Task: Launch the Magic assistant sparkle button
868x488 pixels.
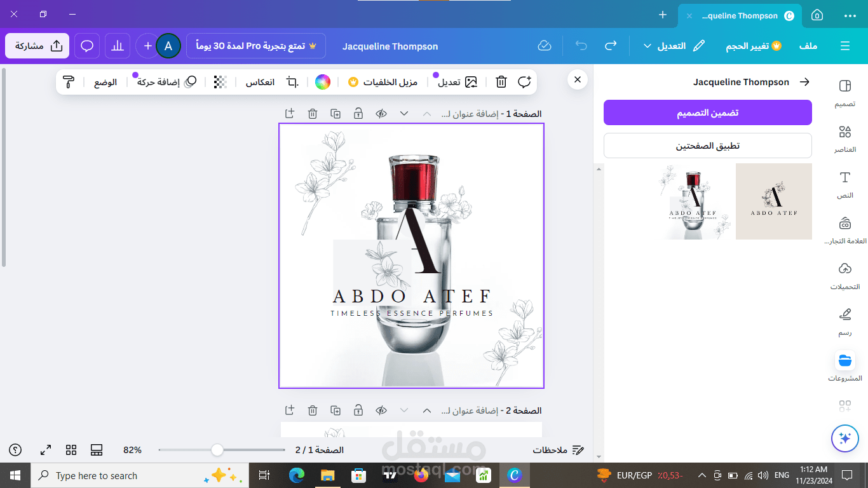Action: [x=844, y=438]
